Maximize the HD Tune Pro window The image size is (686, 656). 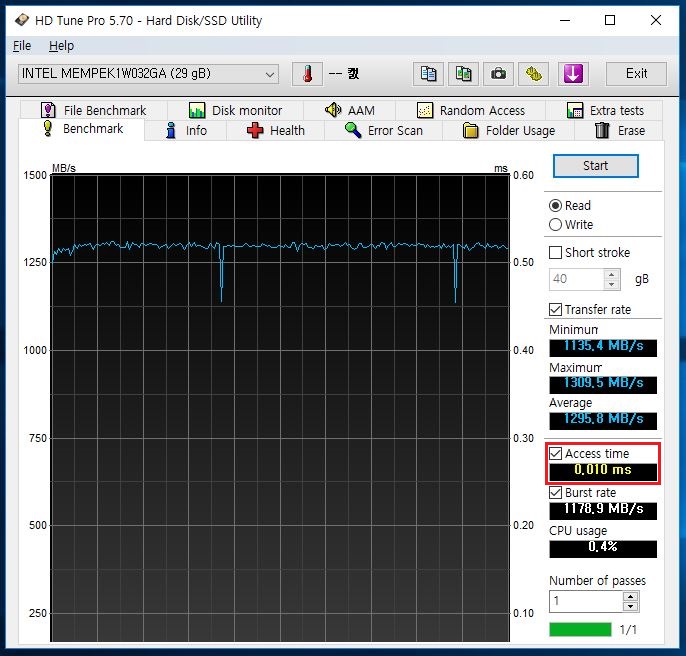610,20
